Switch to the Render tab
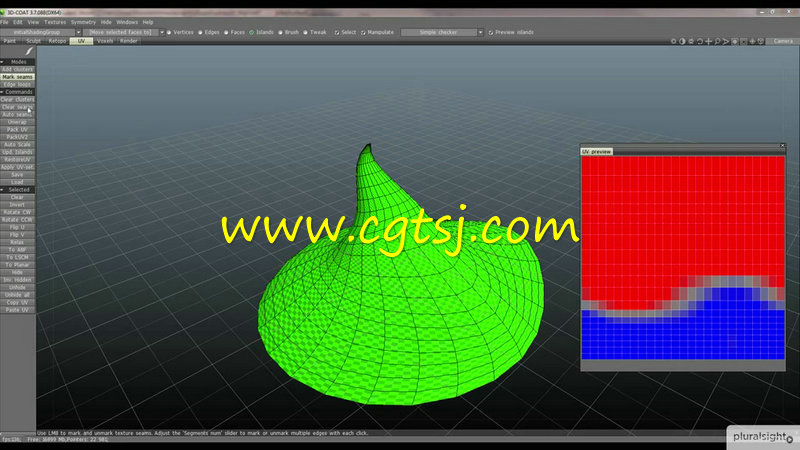This screenshot has width=800, height=450. coord(129,41)
